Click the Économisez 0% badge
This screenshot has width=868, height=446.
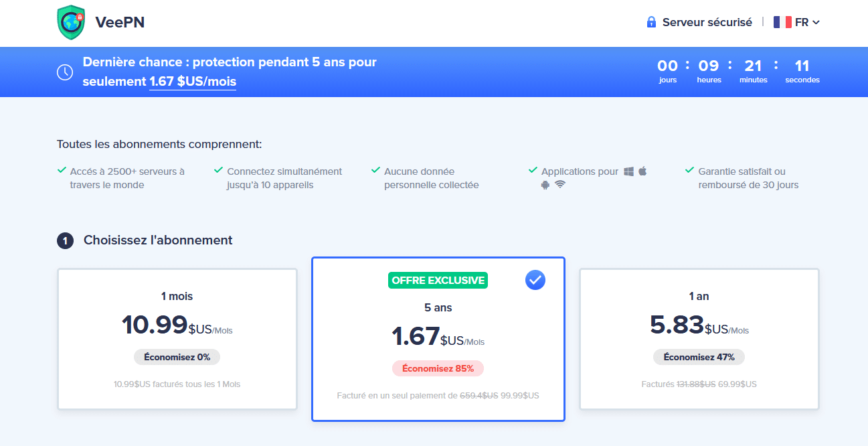point(177,357)
